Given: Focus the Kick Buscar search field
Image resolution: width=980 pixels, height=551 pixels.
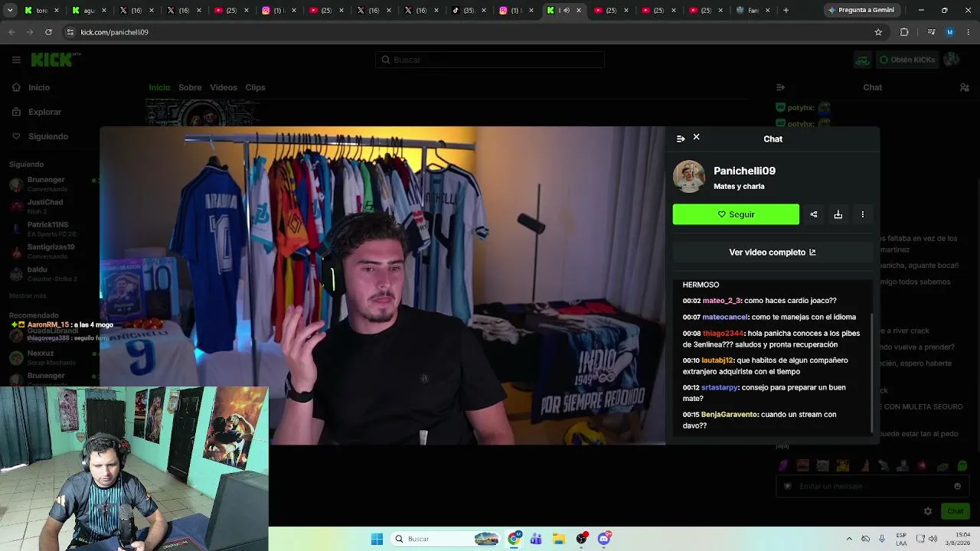Looking at the screenshot, I should point(490,60).
